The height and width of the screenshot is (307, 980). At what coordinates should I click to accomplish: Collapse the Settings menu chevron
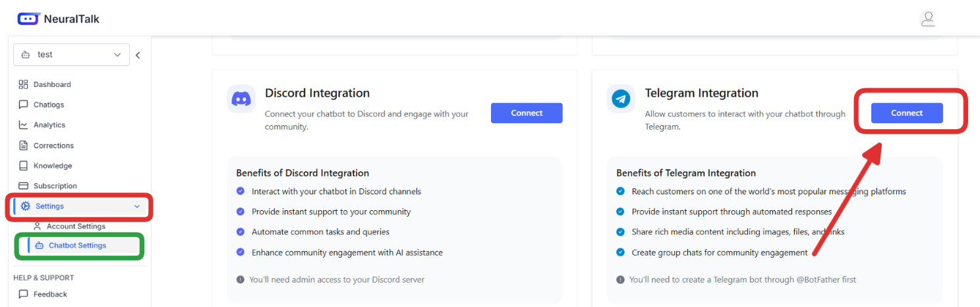[x=137, y=206]
